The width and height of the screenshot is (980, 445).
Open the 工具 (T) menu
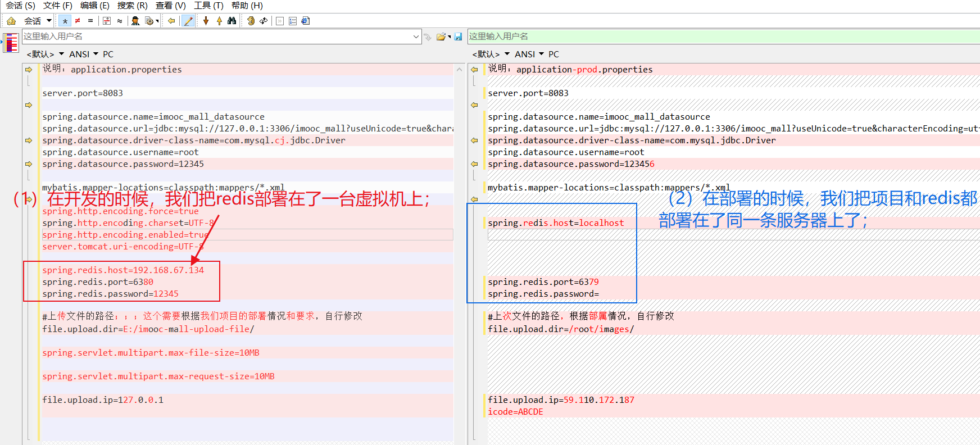click(208, 6)
